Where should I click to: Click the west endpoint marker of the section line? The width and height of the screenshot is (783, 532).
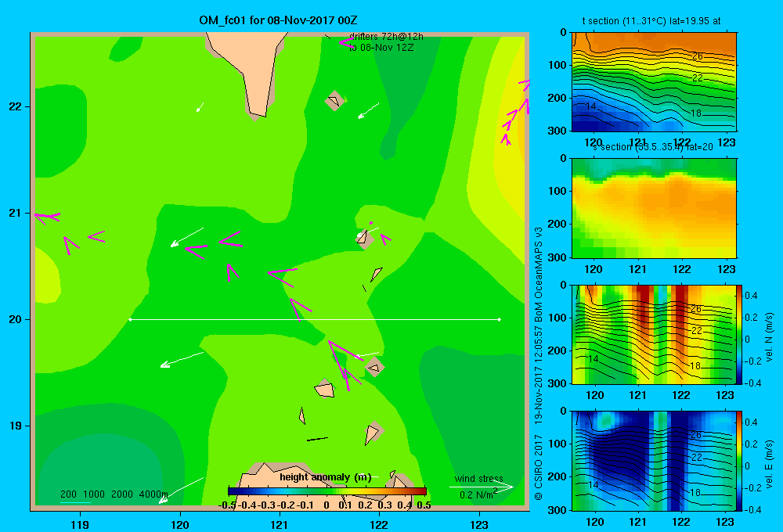(130, 319)
